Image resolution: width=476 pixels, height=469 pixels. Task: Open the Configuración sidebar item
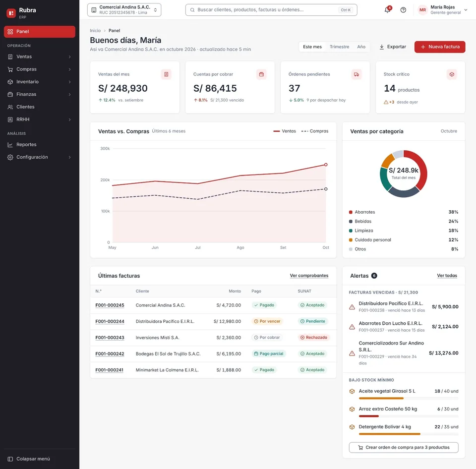point(40,157)
